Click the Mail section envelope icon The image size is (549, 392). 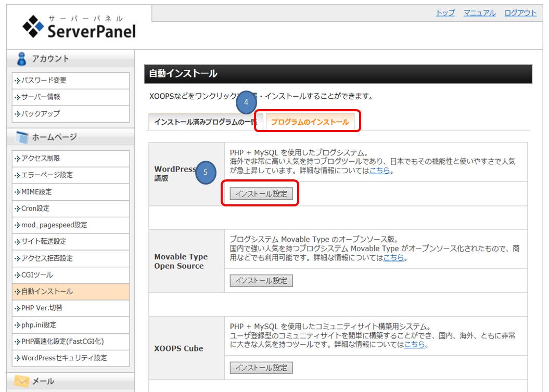tap(21, 382)
